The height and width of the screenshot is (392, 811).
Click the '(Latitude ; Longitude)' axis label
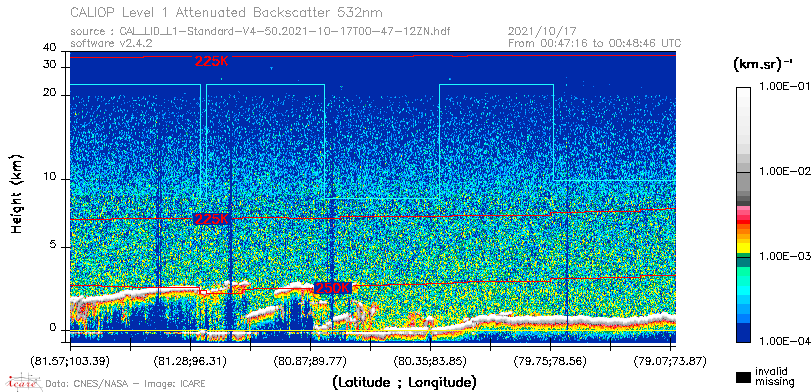click(404, 383)
